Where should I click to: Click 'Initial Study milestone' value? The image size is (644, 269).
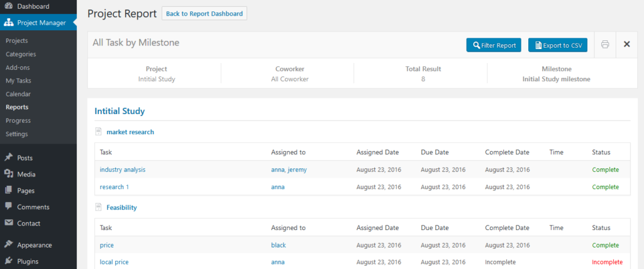(556, 79)
